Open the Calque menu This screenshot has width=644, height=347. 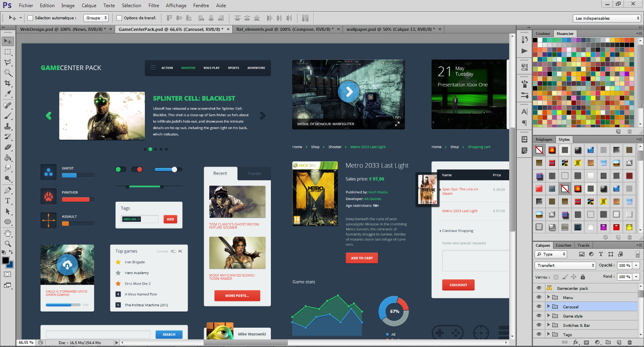pyautogui.click(x=89, y=6)
